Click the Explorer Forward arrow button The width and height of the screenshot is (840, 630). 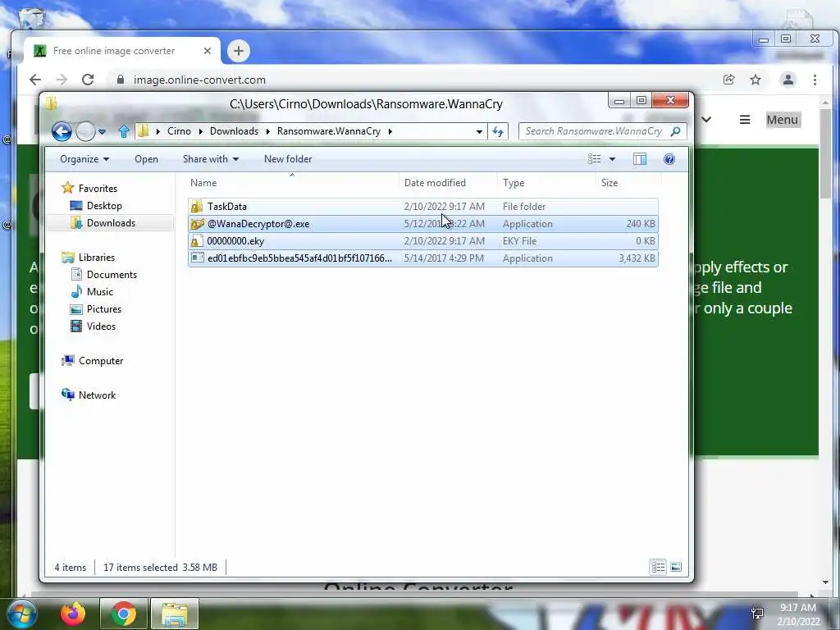pos(85,131)
